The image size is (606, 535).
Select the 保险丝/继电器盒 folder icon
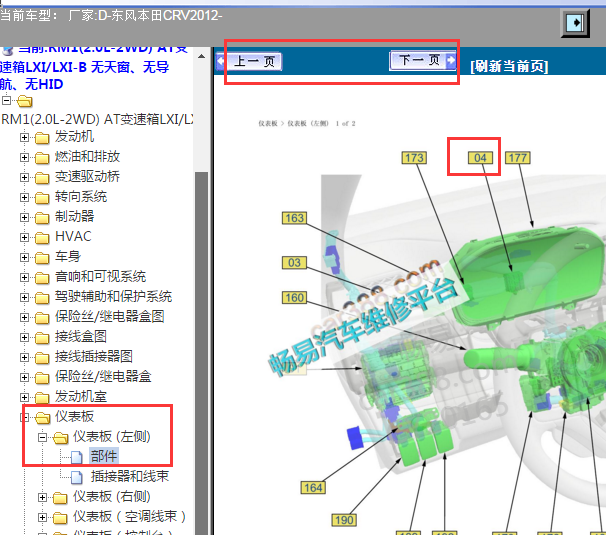(42, 378)
